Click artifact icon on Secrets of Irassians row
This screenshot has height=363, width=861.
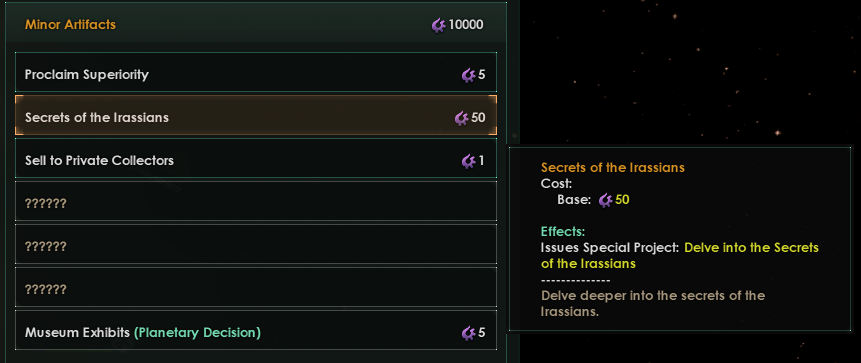coord(462,118)
